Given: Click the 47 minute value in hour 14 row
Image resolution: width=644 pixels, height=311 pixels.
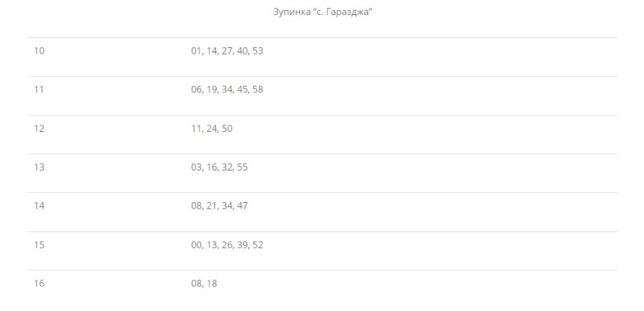Looking at the screenshot, I should coord(242,206).
